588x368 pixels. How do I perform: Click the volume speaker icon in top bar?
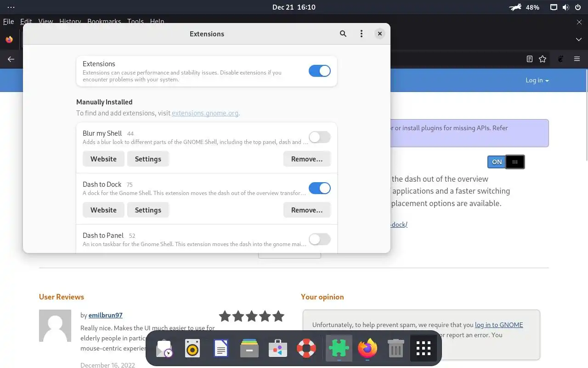(565, 7)
